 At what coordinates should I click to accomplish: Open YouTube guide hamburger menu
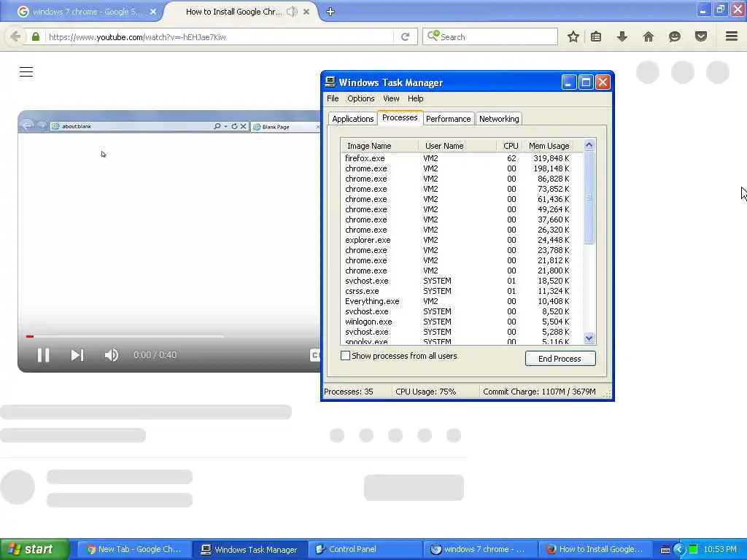pyautogui.click(x=26, y=72)
